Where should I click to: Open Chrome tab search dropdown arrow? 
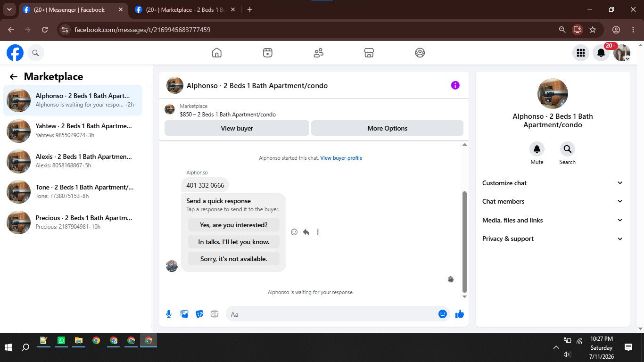coord(9,9)
